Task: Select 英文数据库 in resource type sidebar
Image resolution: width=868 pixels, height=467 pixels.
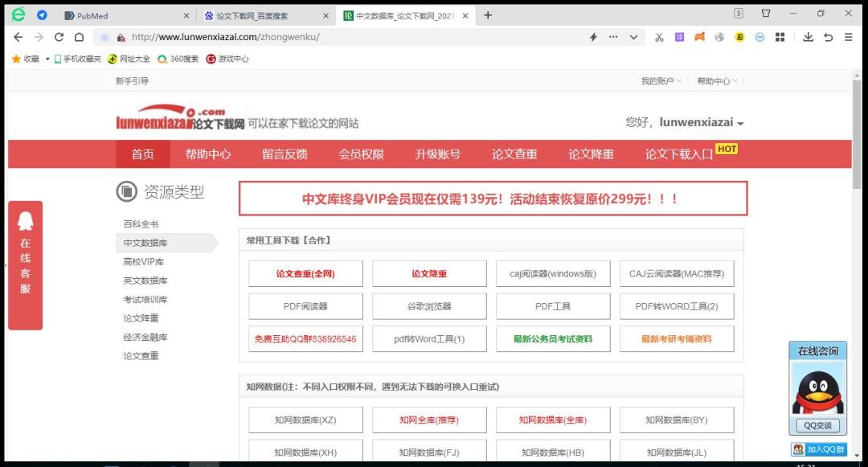Action: [x=145, y=281]
